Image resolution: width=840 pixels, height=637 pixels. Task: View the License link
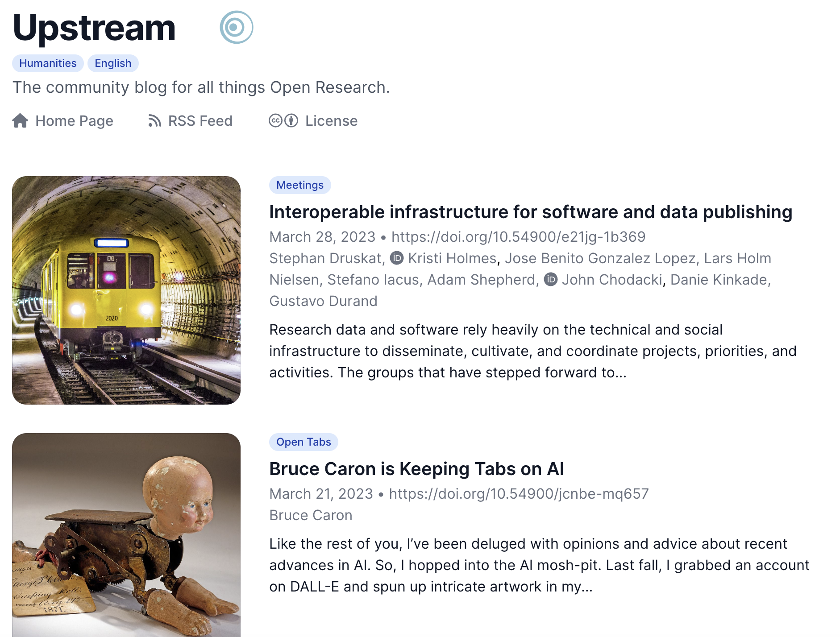[331, 120]
